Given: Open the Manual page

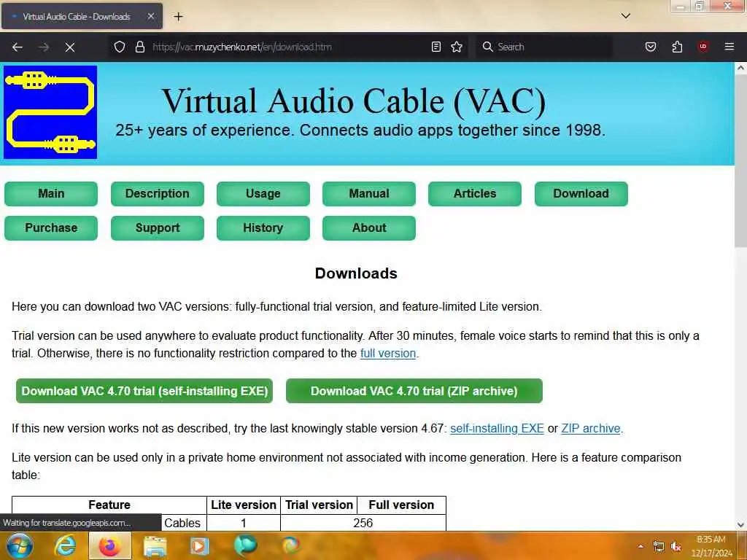Looking at the screenshot, I should pyautogui.click(x=368, y=194).
